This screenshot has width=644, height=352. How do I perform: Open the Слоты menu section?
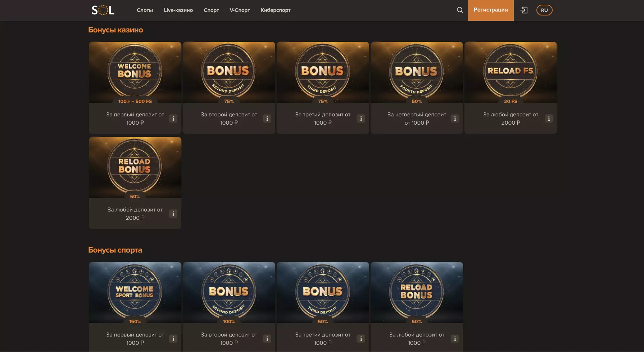click(145, 10)
